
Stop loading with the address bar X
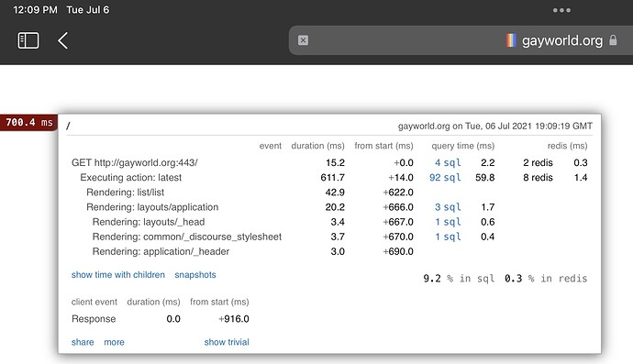pyautogui.click(x=303, y=40)
